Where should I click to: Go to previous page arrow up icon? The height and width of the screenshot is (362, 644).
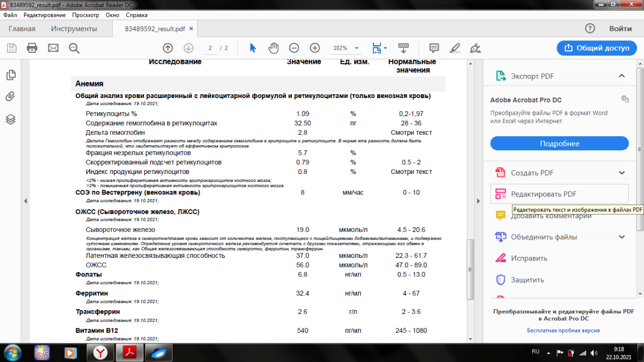(x=168, y=48)
